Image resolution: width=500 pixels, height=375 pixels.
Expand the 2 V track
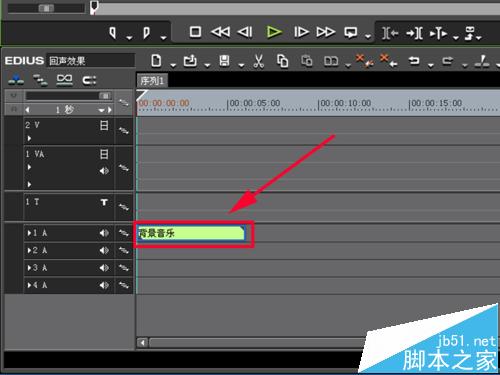(x=29, y=138)
